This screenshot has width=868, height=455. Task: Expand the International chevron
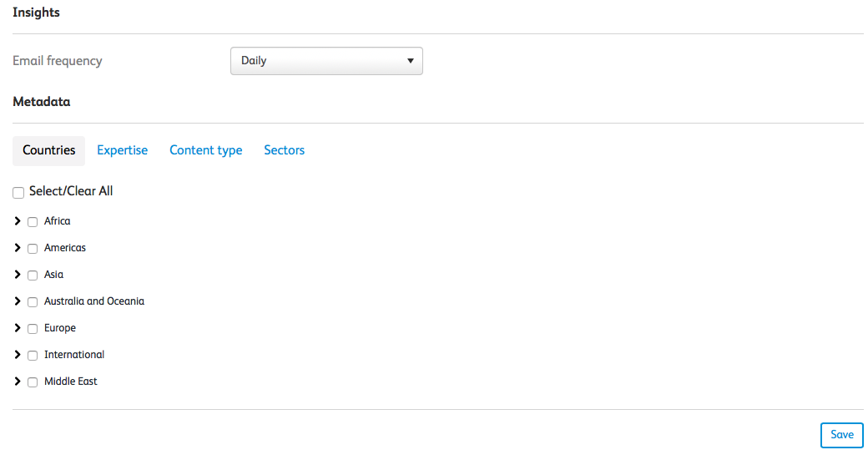(x=18, y=355)
